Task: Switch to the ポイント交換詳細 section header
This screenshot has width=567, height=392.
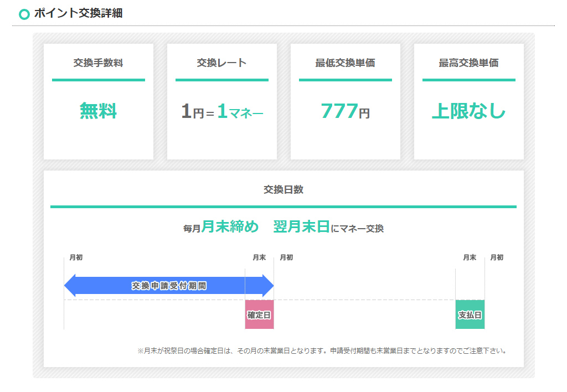Action: (x=78, y=12)
